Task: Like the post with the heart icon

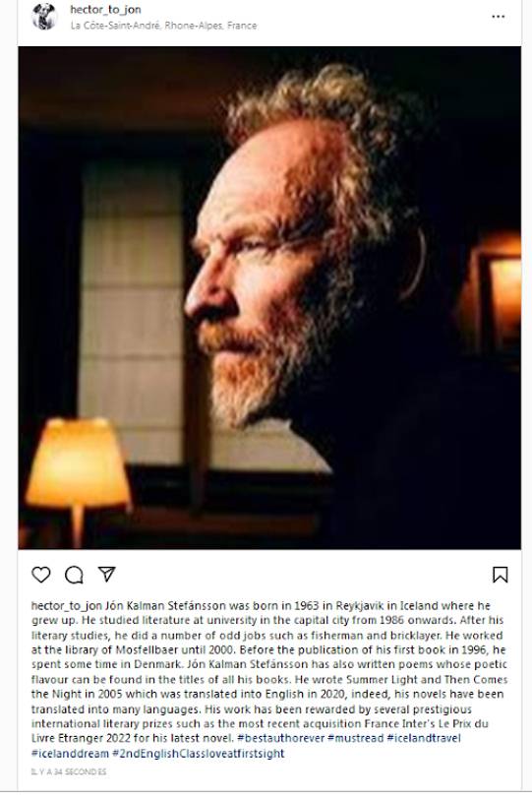Action: pos(40,575)
